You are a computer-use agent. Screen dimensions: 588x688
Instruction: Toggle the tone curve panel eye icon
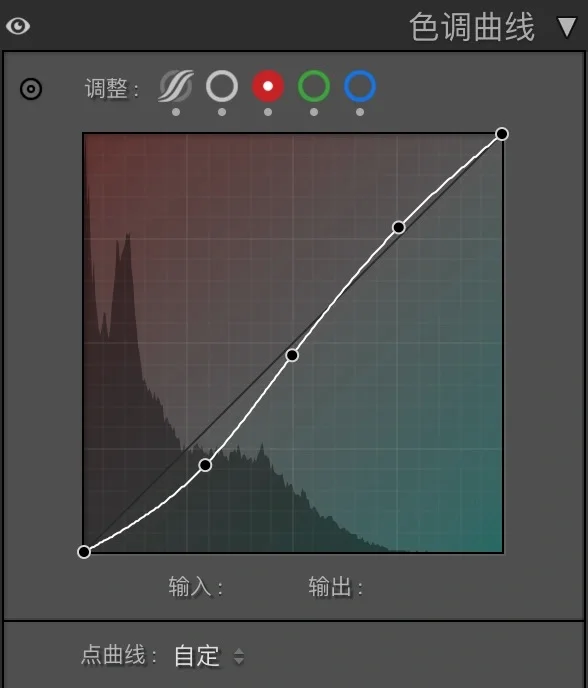[18, 26]
